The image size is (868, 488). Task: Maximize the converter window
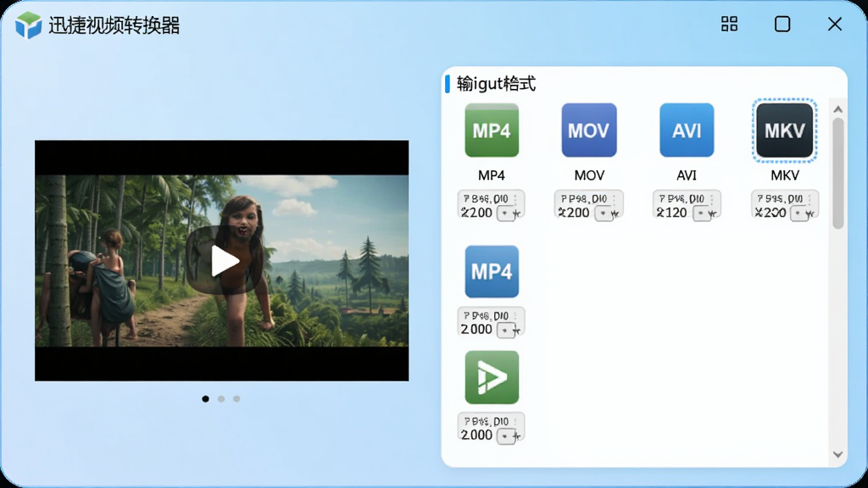click(782, 24)
